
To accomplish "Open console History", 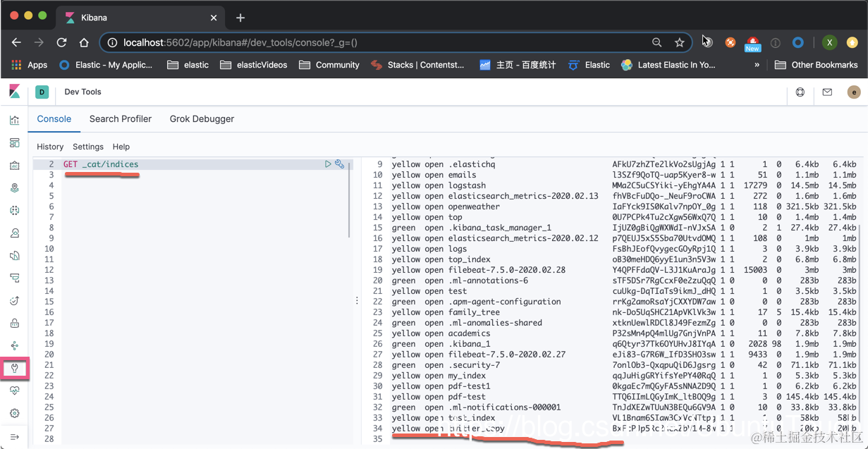I will tap(50, 147).
